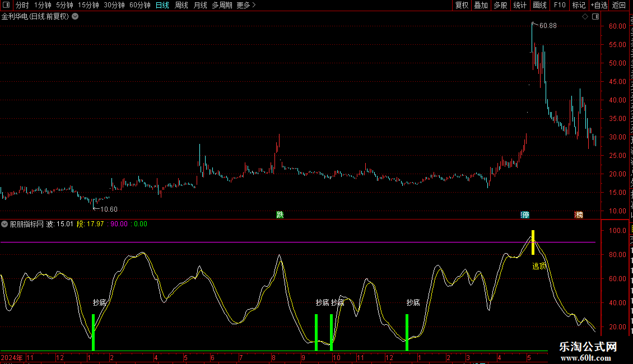The height and width of the screenshot is (364, 633).
Task: Expand the 金利华电 chart title dropdown arrow
Action: coord(75,17)
